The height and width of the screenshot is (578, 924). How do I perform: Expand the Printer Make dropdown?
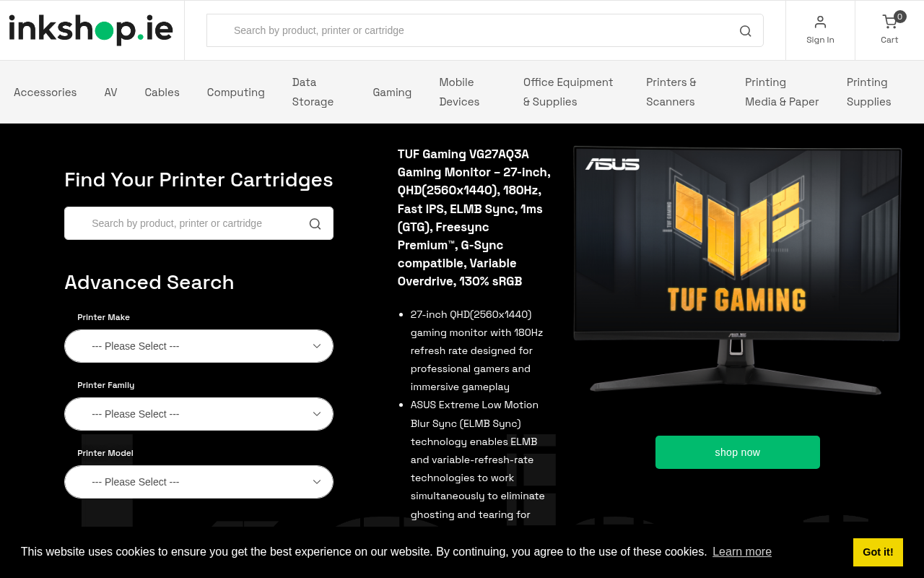(199, 346)
